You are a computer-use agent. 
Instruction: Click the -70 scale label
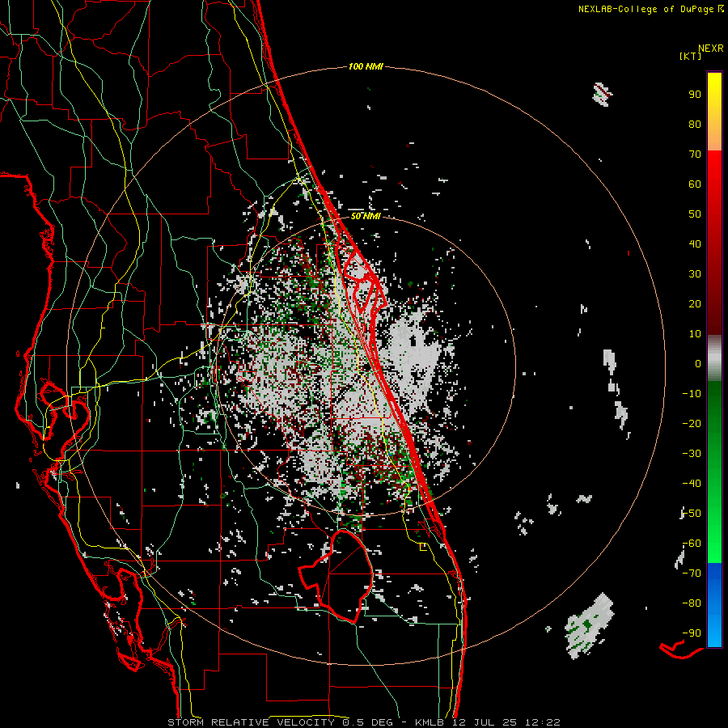tap(692, 574)
